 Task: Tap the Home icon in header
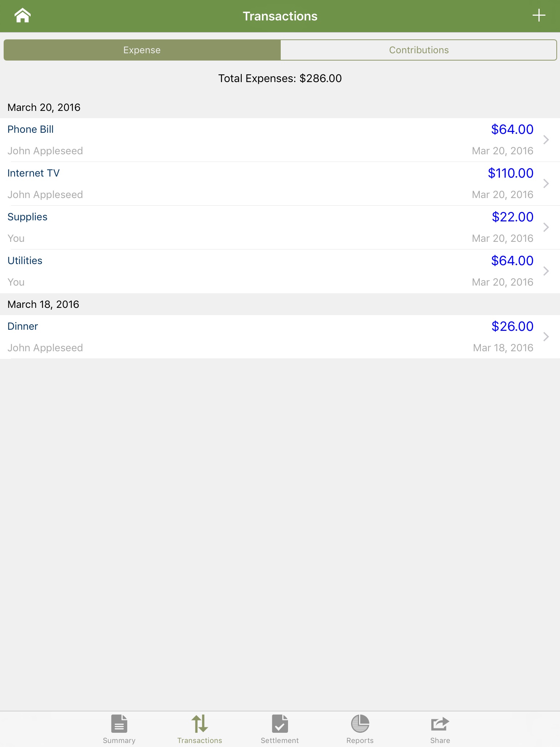pyautogui.click(x=22, y=16)
